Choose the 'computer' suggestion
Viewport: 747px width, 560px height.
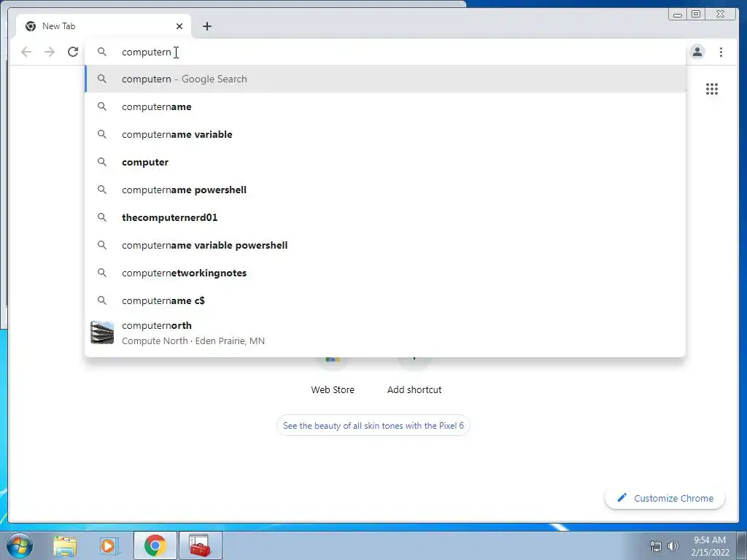click(385, 162)
